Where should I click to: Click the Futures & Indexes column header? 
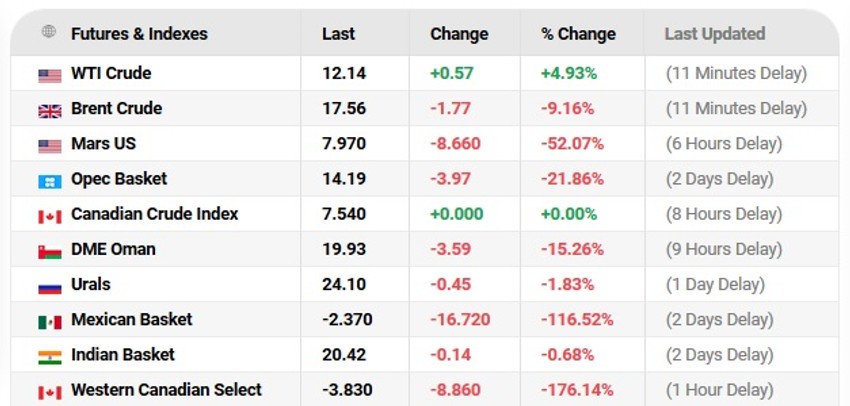point(139,34)
